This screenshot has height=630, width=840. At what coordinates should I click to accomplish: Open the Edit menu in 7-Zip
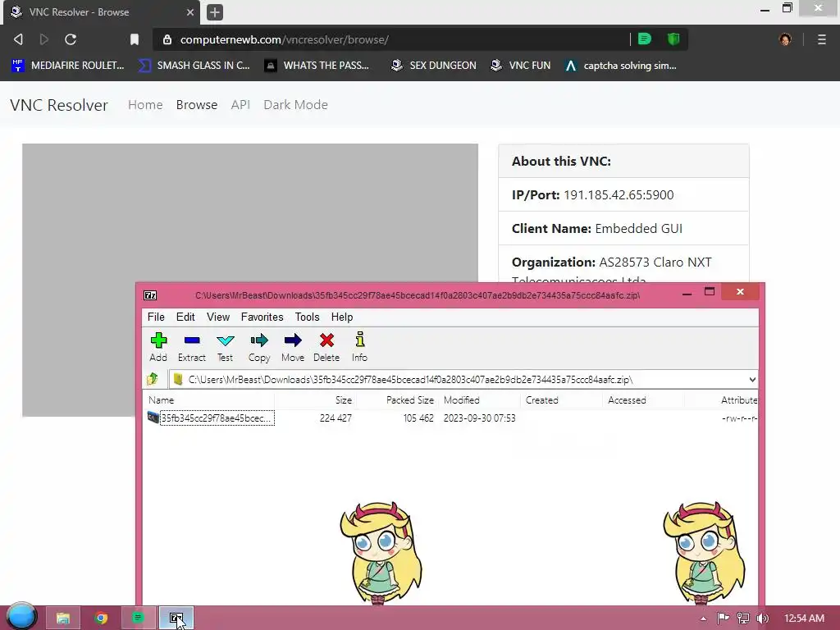185,317
